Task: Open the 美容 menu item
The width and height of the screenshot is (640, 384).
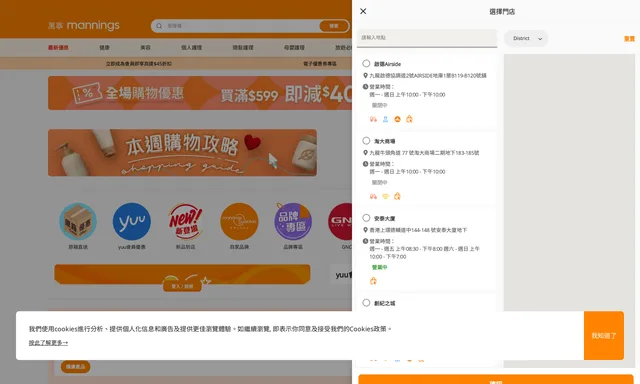Action: click(145, 47)
